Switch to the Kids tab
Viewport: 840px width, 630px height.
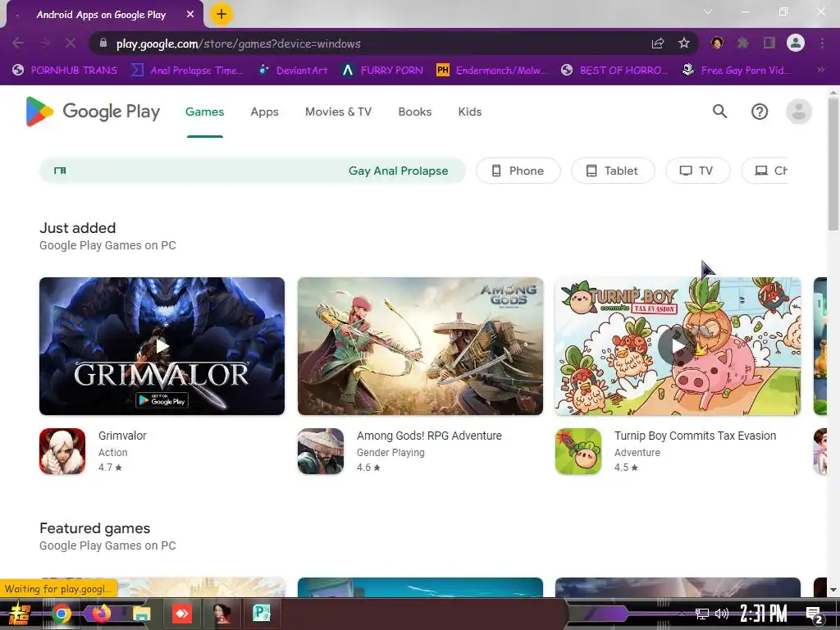470,112
